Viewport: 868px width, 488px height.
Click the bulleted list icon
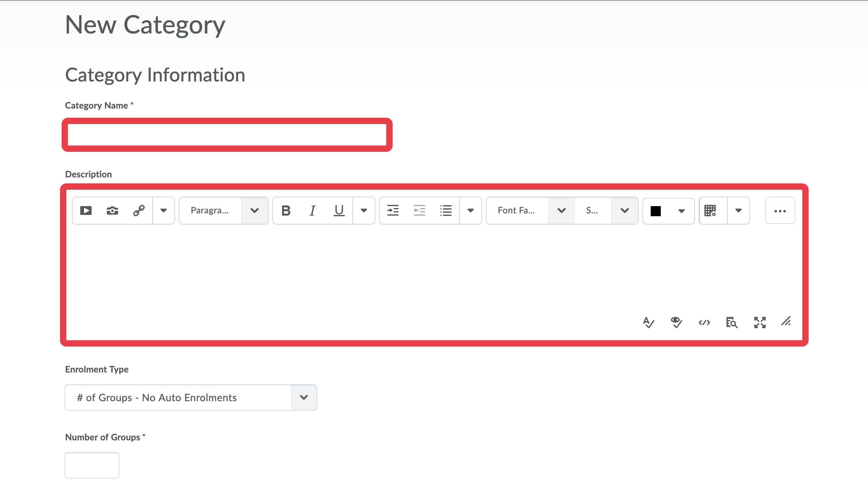tap(445, 211)
